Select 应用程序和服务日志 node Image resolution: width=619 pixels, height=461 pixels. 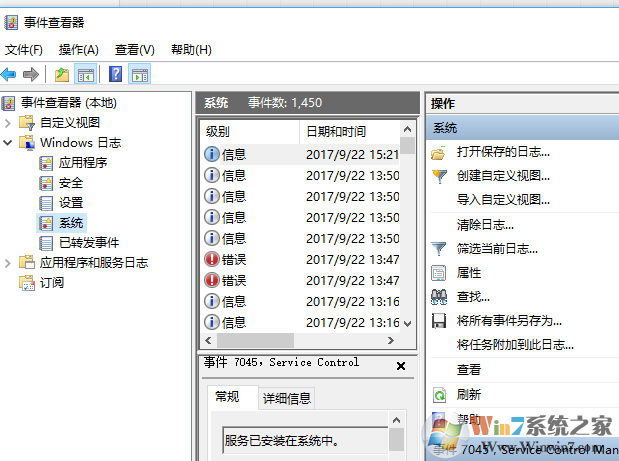point(94,262)
